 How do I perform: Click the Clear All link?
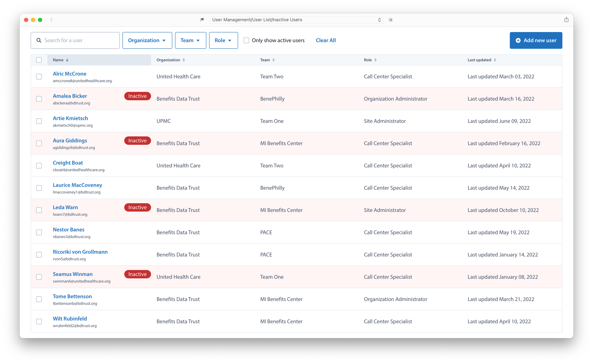pyautogui.click(x=325, y=41)
